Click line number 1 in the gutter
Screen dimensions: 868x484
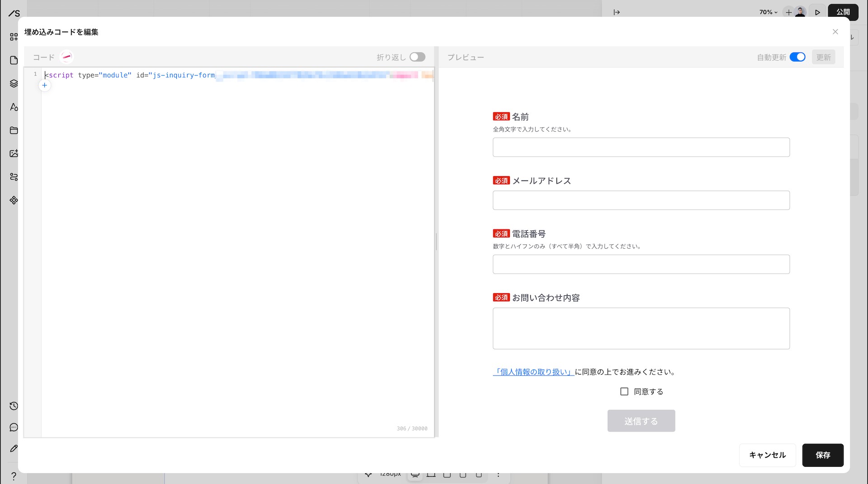point(35,74)
